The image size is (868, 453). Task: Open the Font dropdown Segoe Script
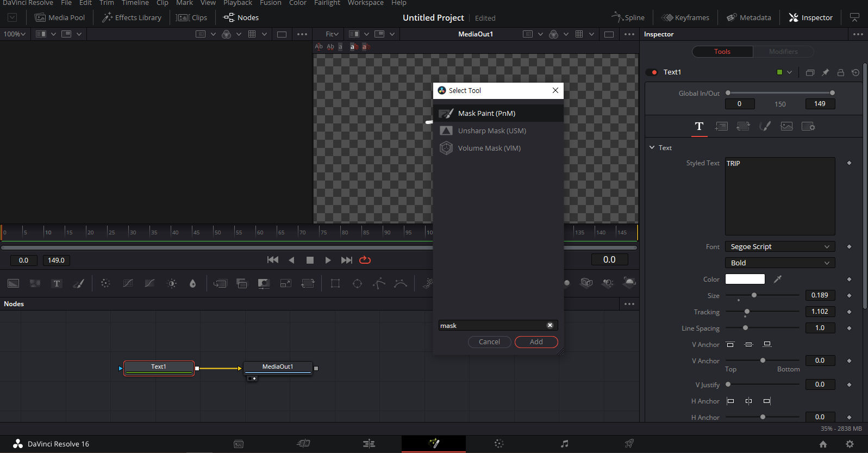click(x=780, y=246)
